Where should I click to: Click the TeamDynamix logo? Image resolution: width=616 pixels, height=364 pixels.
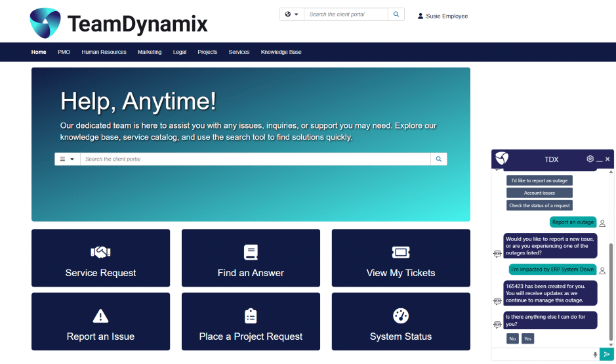point(118,22)
